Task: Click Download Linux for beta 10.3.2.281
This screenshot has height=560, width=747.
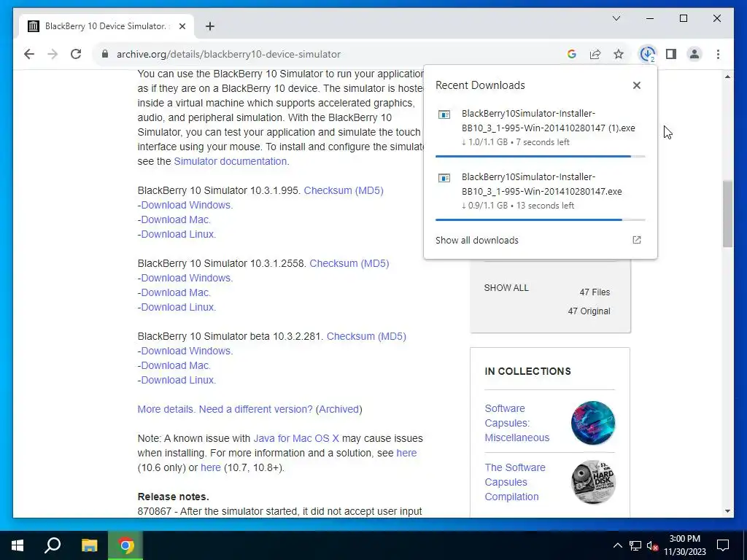Action: [178, 380]
